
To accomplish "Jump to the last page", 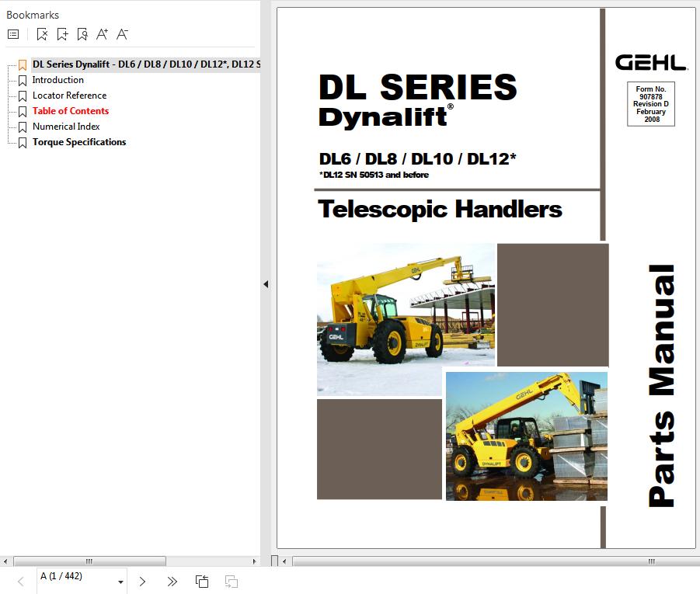I will point(172,582).
